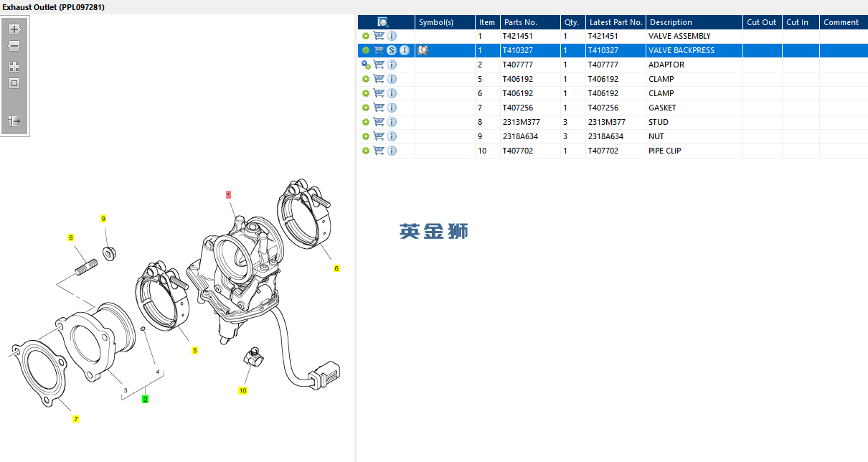Viewport: 868px width, 462px height.
Task: Click the S supersession icon for VALVE BACKPRESS
Action: [x=392, y=50]
